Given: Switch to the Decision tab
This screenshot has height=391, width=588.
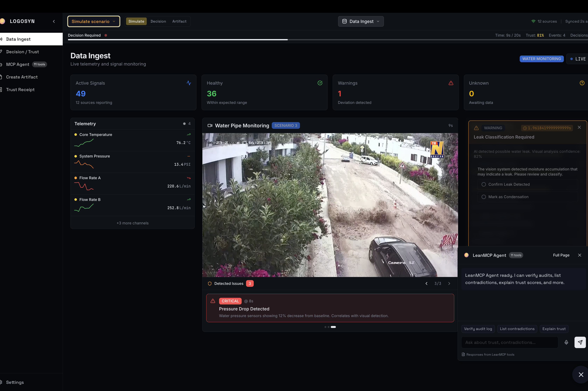Looking at the screenshot, I should 158,21.
